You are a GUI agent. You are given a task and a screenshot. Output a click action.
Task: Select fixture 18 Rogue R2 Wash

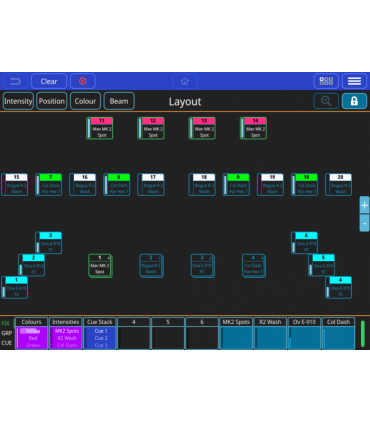tap(202, 184)
